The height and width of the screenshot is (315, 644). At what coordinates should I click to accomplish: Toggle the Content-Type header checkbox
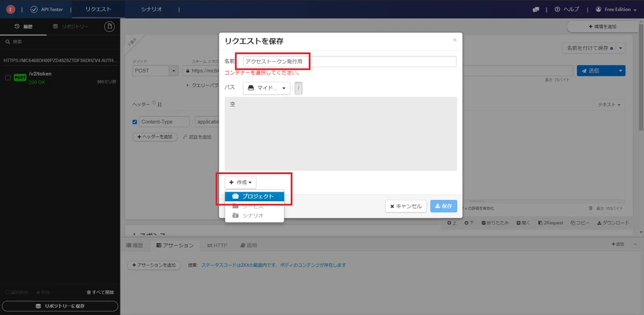click(135, 122)
